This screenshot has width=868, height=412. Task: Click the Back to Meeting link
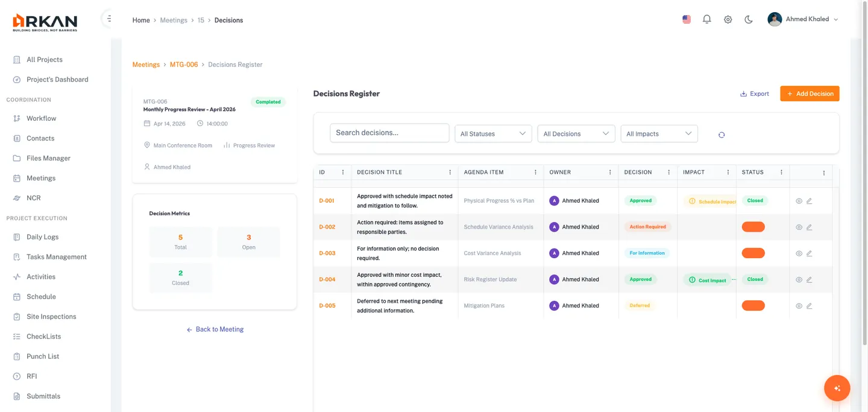click(215, 329)
